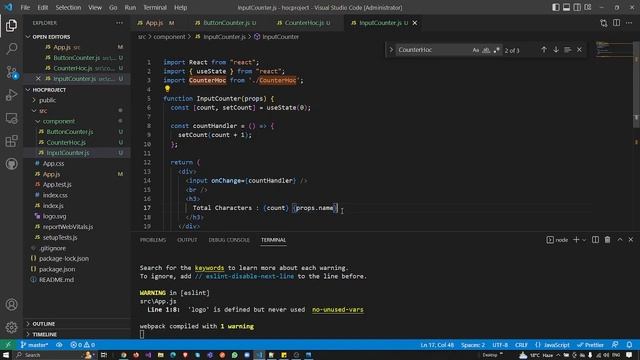Split the editor right

click(x=616, y=23)
